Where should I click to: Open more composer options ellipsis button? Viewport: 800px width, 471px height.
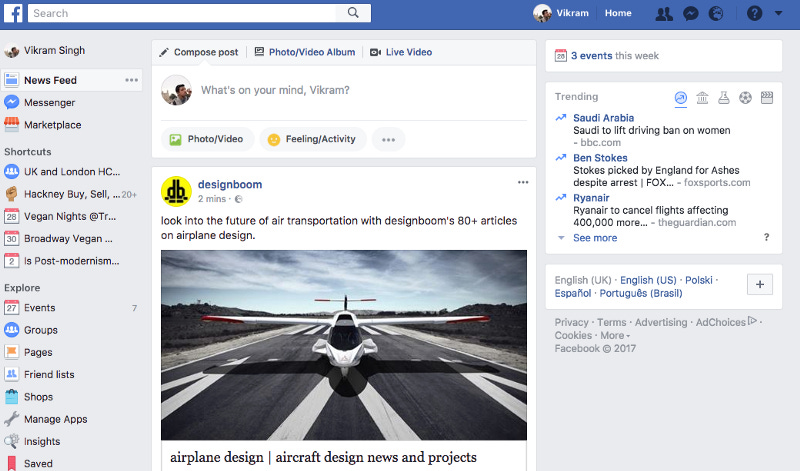coord(388,139)
